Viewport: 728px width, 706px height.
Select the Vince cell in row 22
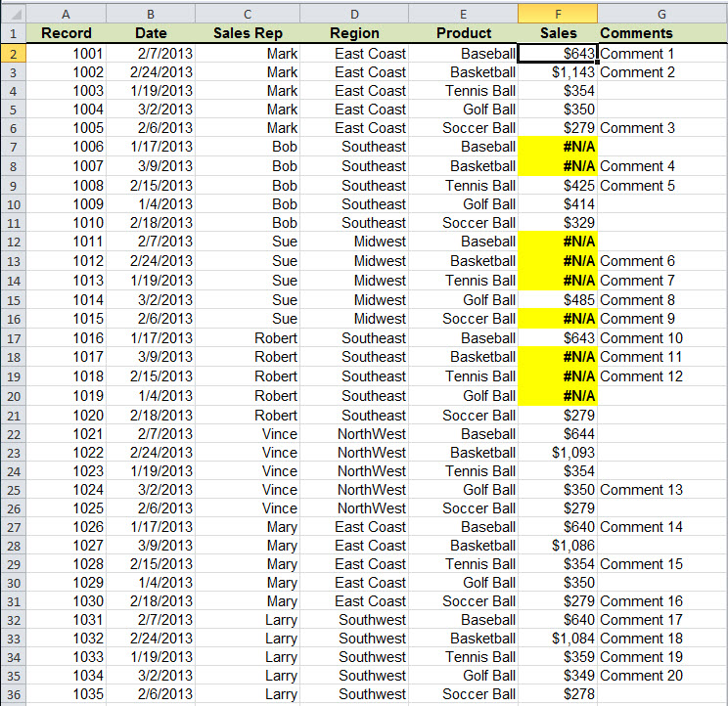pos(248,434)
